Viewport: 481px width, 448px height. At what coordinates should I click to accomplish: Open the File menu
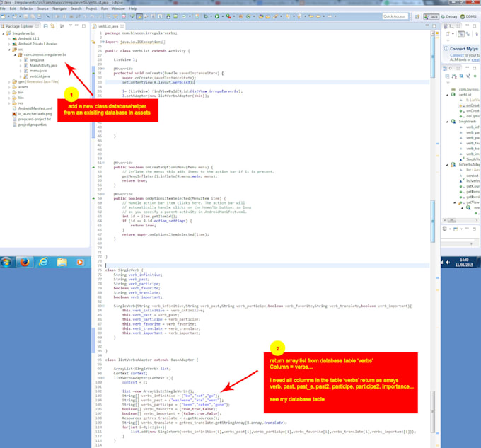point(3,8)
